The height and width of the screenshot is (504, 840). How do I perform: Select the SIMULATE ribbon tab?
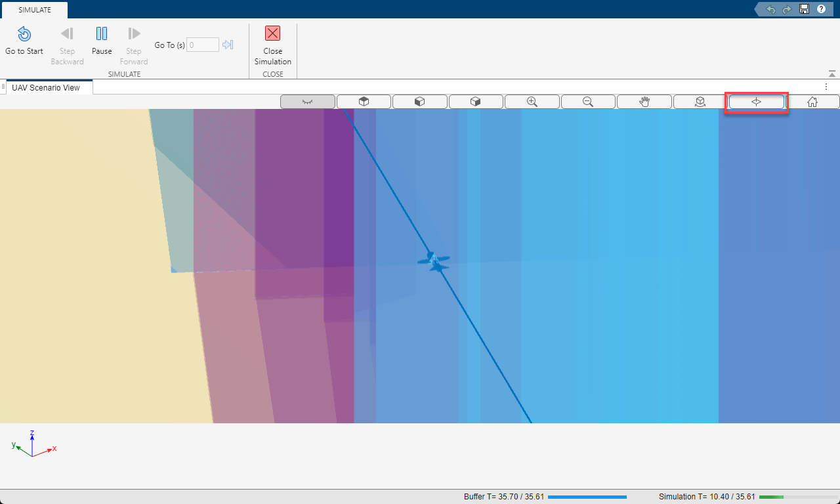[x=34, y=10]
